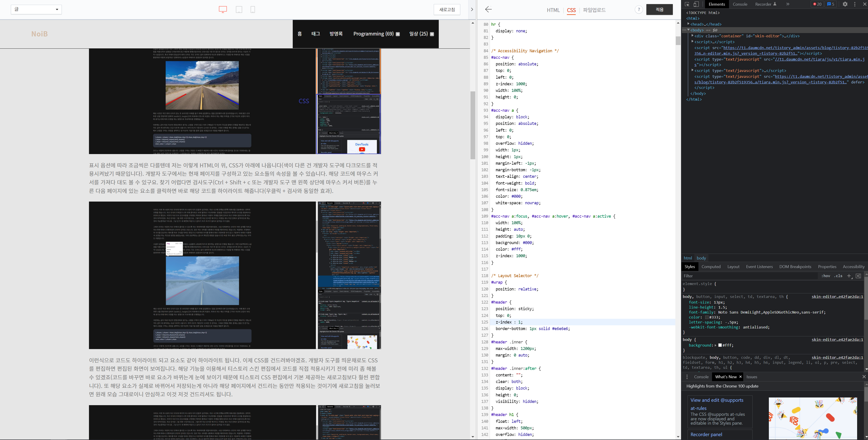
Task: Expand the head element node
Action: coord(688,24)
